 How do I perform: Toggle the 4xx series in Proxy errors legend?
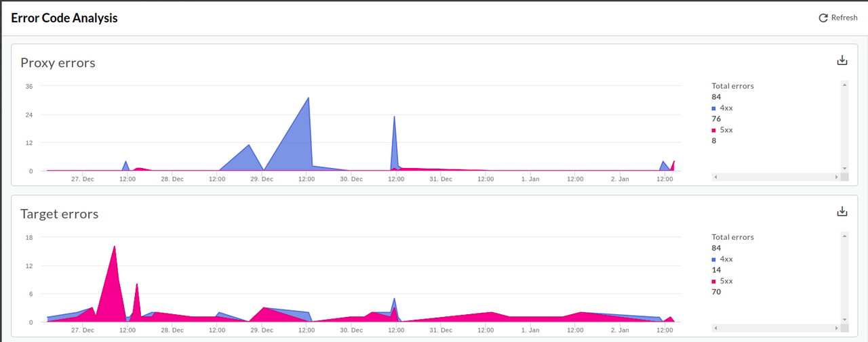[x=722, y=108]
